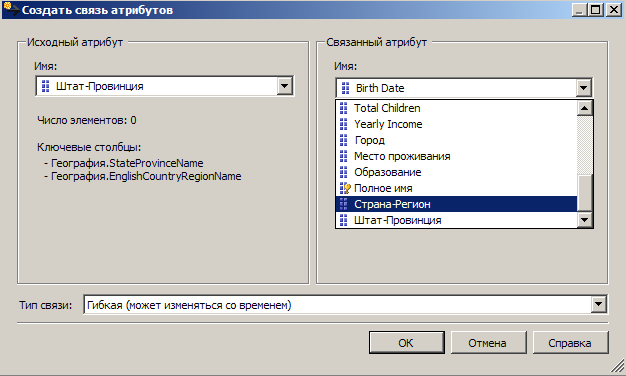Pick the Город list entry
This screenshot has height=376, width=626.
(456, 140)
